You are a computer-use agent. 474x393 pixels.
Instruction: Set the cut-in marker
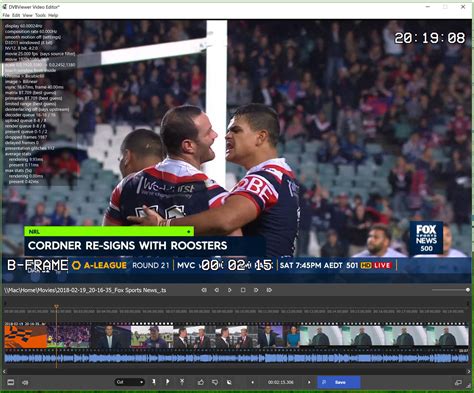(x=154, y=382)
